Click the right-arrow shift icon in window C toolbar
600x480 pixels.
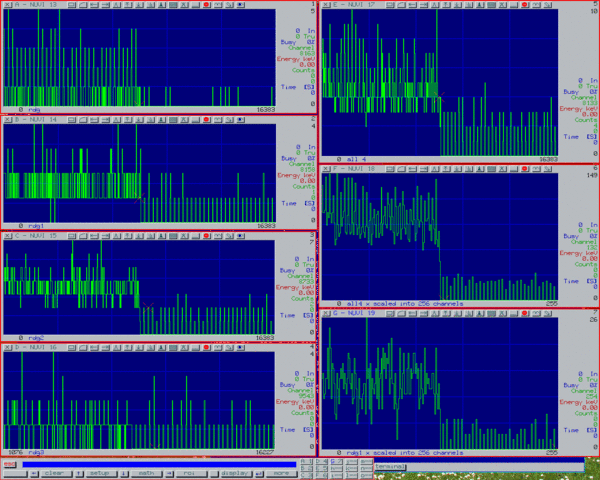coord(105,236)
